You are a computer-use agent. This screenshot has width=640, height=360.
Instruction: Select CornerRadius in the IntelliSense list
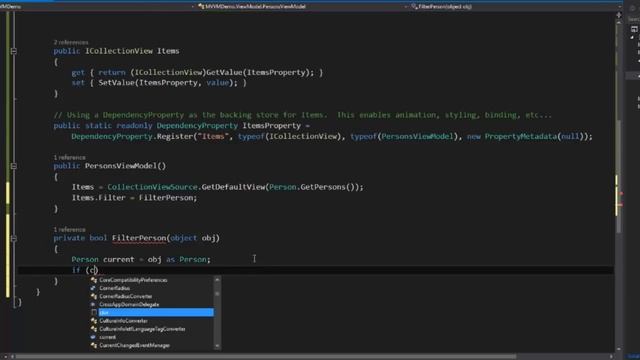114,288
